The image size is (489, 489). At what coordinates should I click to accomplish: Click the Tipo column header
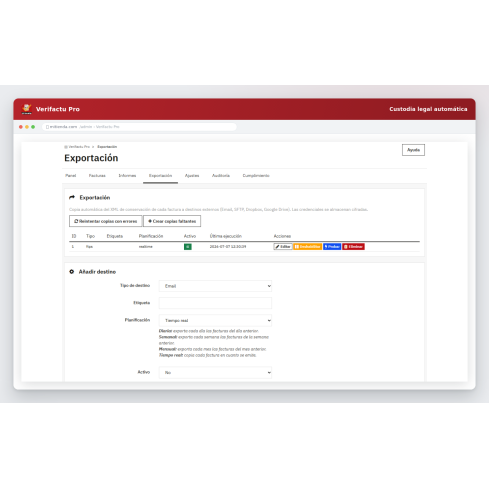90,236
